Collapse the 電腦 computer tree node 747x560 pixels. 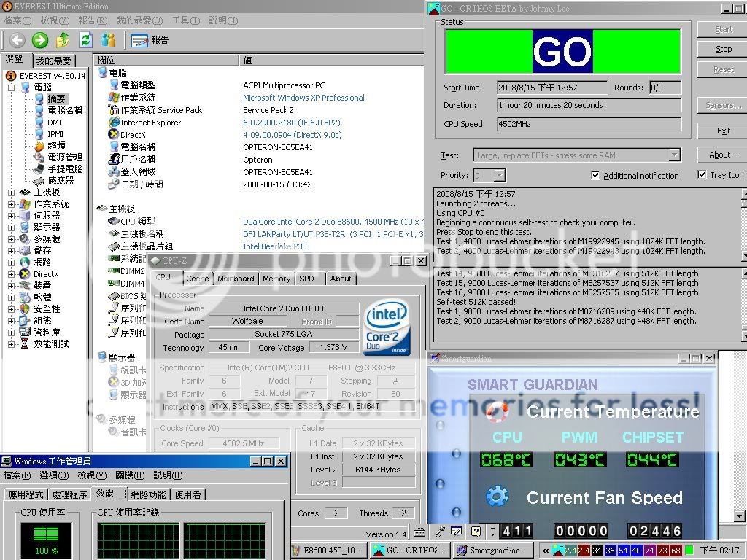12,87
